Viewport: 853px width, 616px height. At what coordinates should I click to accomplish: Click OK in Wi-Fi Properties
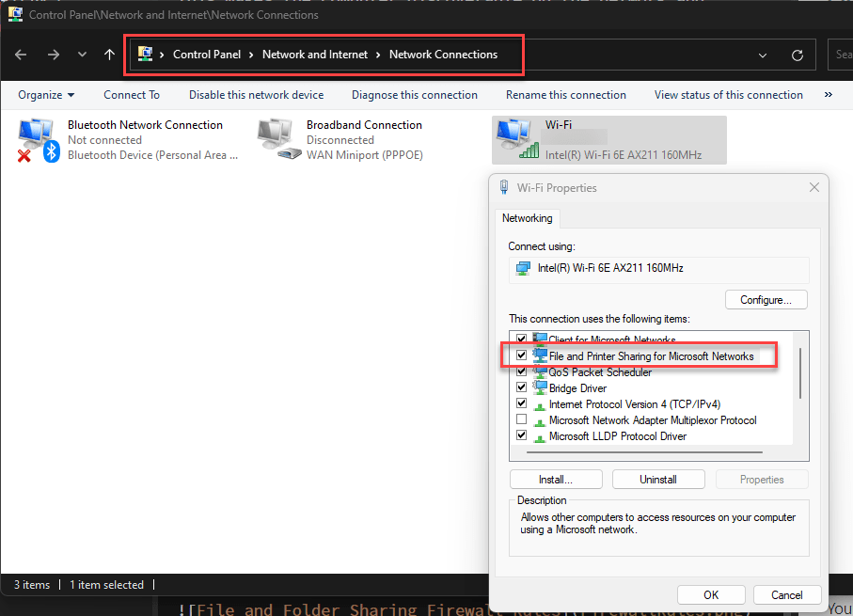711,594
